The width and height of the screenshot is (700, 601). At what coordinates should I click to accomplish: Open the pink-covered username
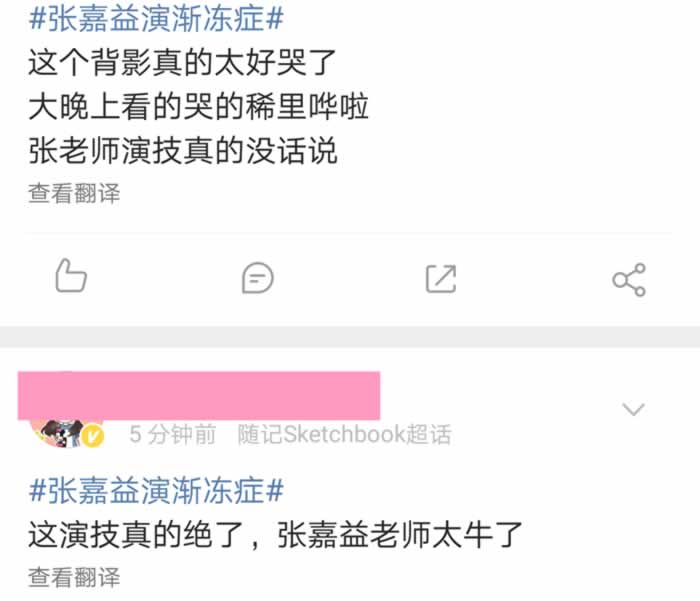(x=199, y=396)
